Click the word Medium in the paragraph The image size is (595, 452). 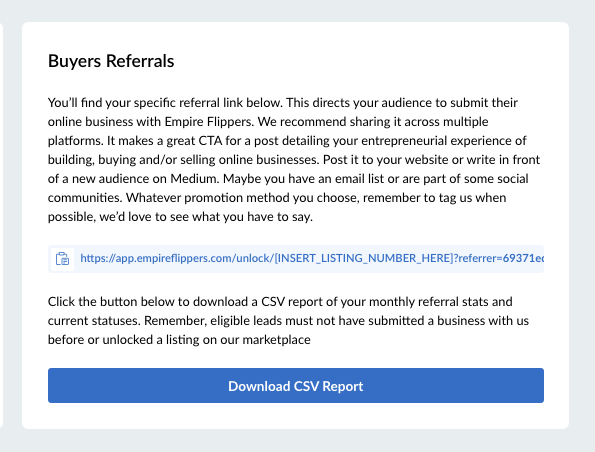pos(193,178)
